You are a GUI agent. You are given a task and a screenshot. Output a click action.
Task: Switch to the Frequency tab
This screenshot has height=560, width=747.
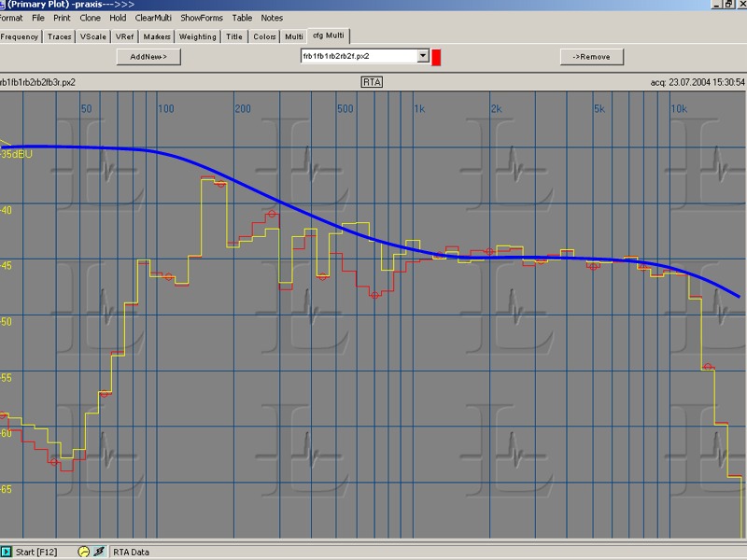pos(20,36)
